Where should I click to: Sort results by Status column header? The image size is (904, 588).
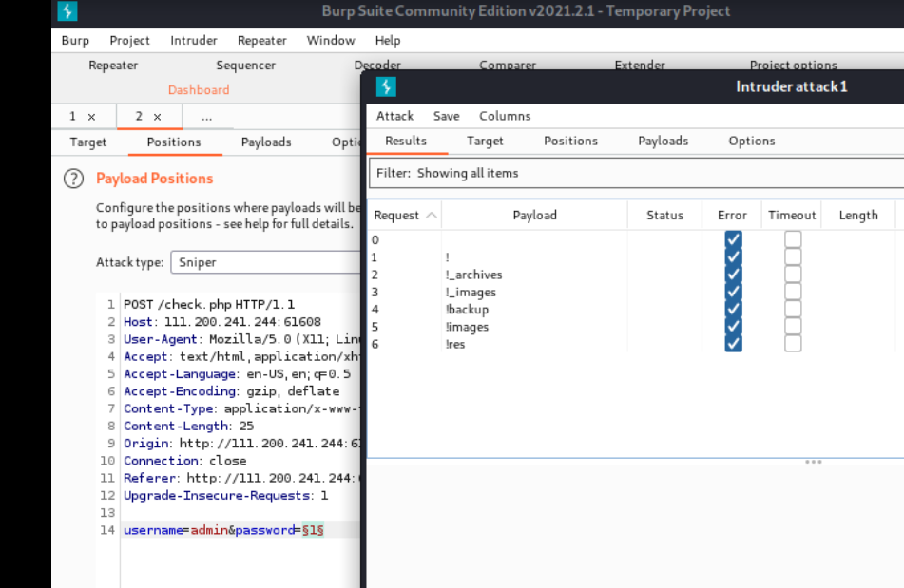click(x=664, y=216)
